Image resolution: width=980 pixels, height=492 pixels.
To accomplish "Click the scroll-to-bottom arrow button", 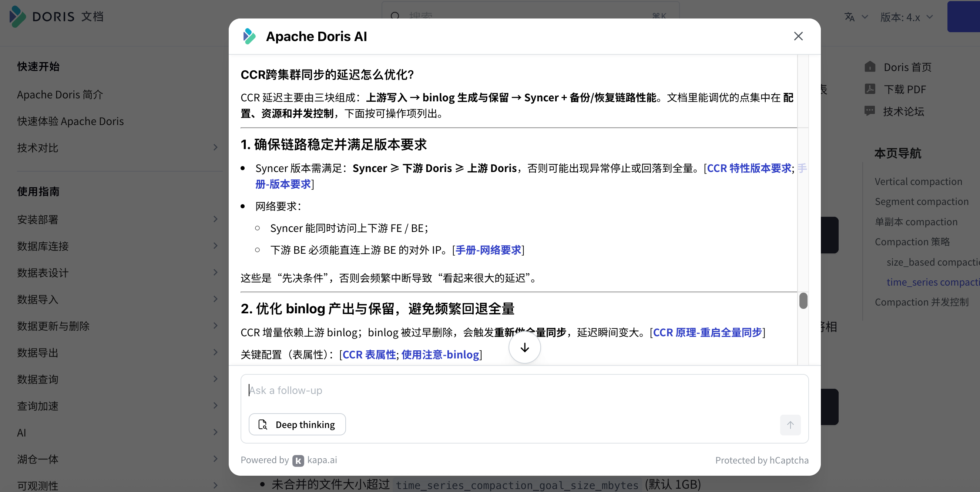I will (525, 347).
